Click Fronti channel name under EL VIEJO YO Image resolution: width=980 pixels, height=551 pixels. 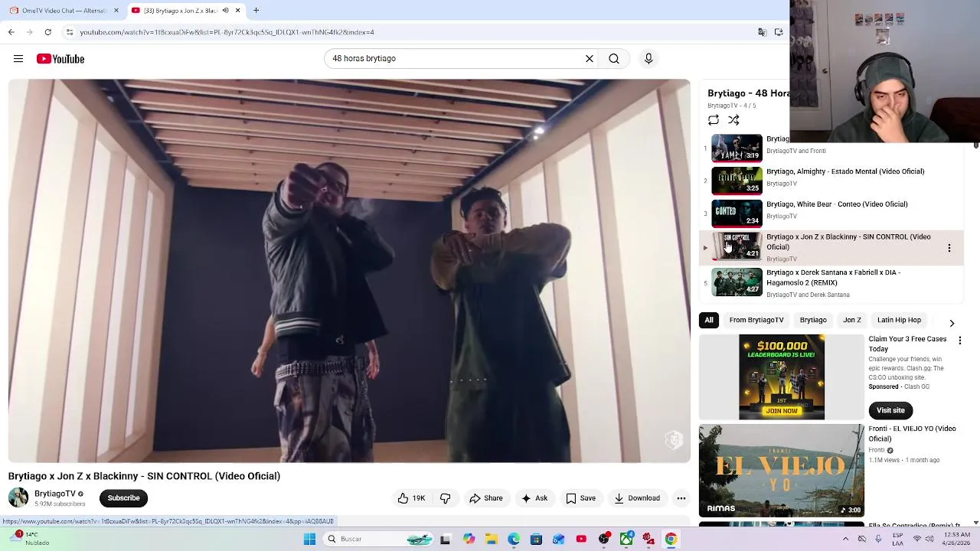click(877, 451)
